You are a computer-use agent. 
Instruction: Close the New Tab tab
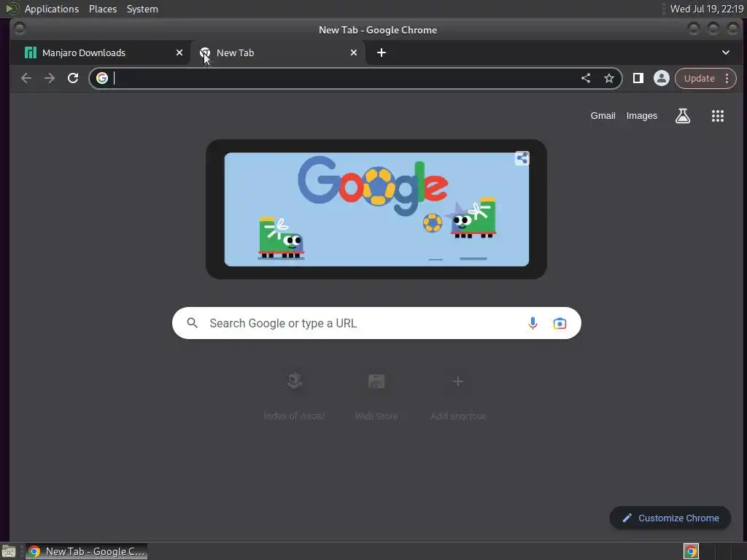[354, 52]
